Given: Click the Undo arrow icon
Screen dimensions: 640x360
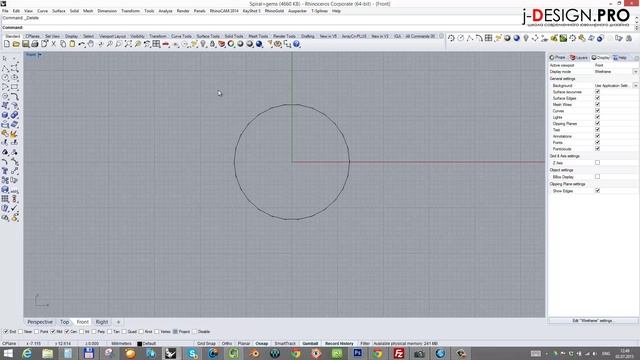Looking at the screenshot, I should (82, 44).
